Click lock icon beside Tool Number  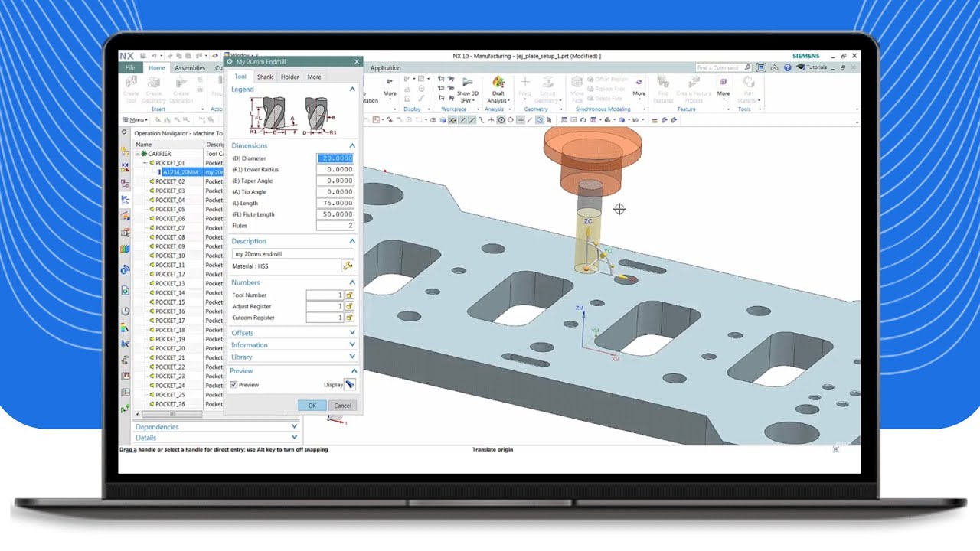tap(350, 295)
